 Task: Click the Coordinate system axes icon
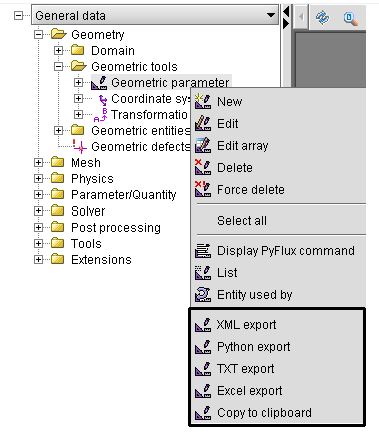[103, 99]
